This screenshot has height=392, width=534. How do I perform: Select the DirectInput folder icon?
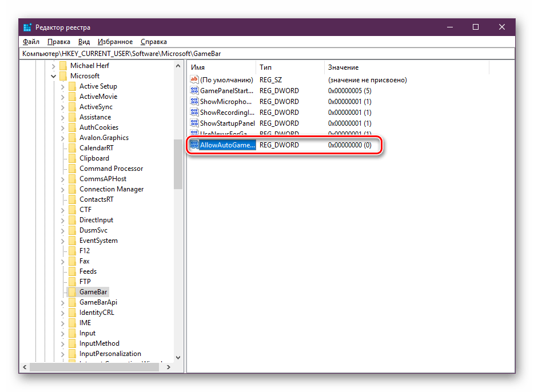click(72, 220)
